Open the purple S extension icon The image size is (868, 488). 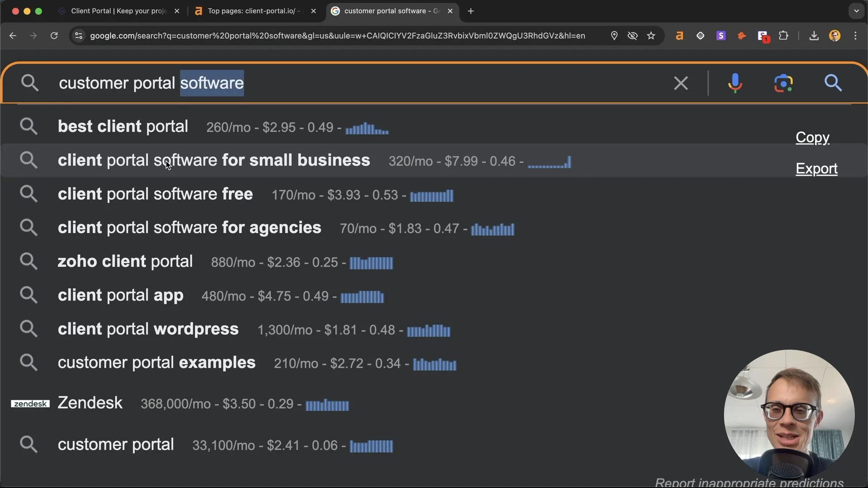(x=721, y=36)
